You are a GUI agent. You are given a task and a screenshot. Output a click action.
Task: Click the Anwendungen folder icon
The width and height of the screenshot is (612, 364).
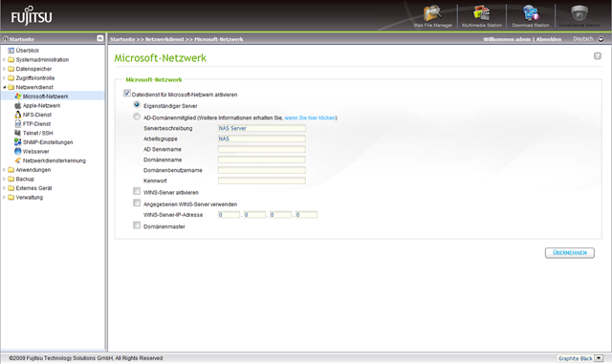(x=11, y=170)
